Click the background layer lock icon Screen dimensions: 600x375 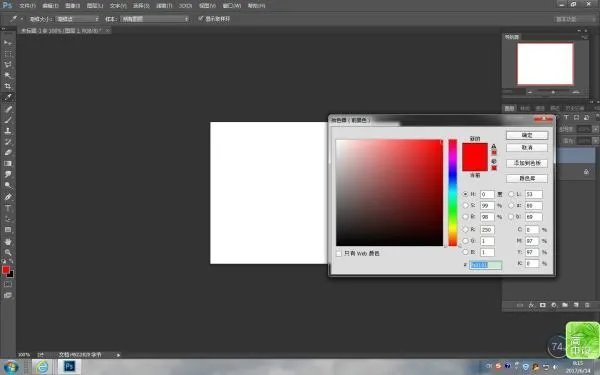586,172
